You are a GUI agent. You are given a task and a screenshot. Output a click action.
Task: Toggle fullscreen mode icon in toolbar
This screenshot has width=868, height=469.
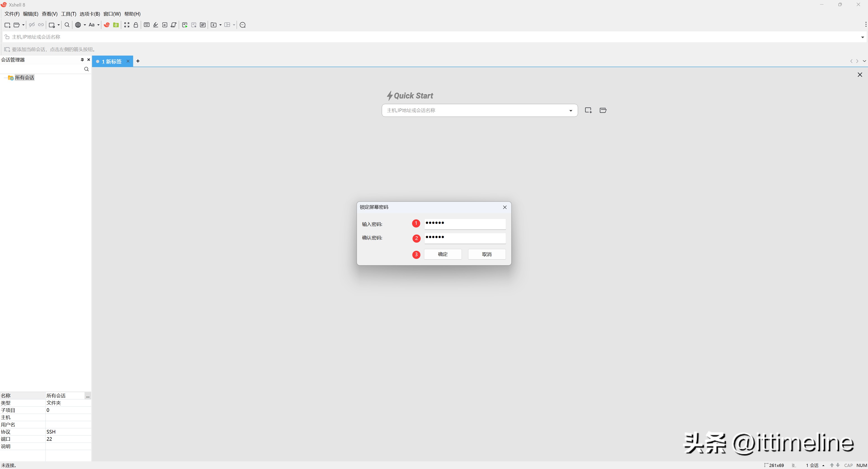click(127, 25)
